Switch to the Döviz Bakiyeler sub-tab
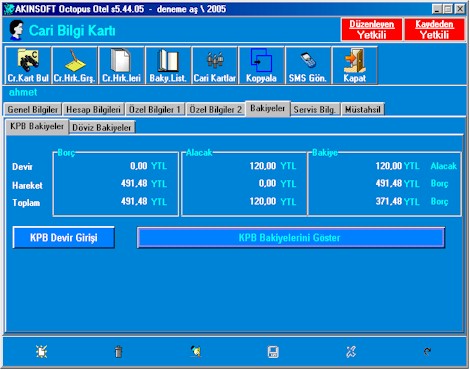470x370 pixels. pyautogui.click(x=102, y=127)
